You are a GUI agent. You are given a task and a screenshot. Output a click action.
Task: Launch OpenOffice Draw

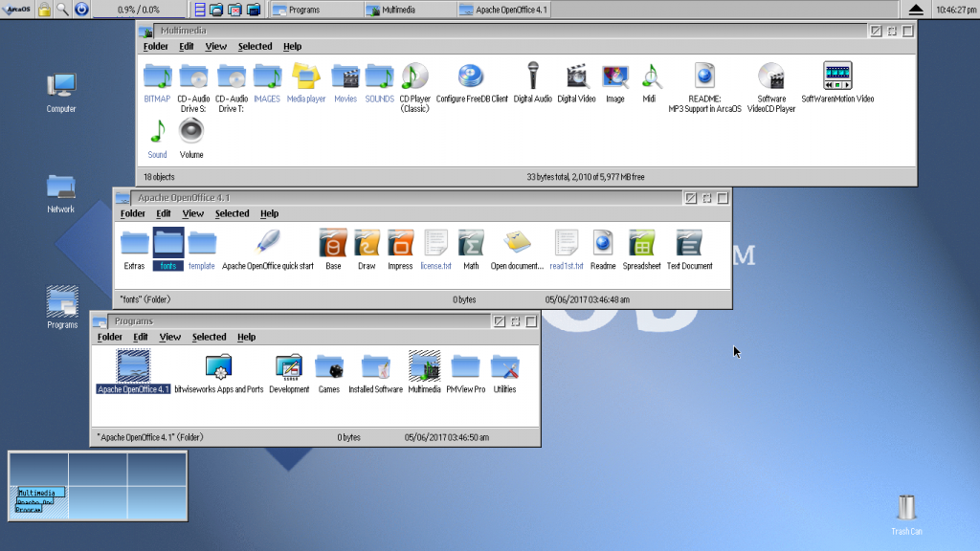367,244
